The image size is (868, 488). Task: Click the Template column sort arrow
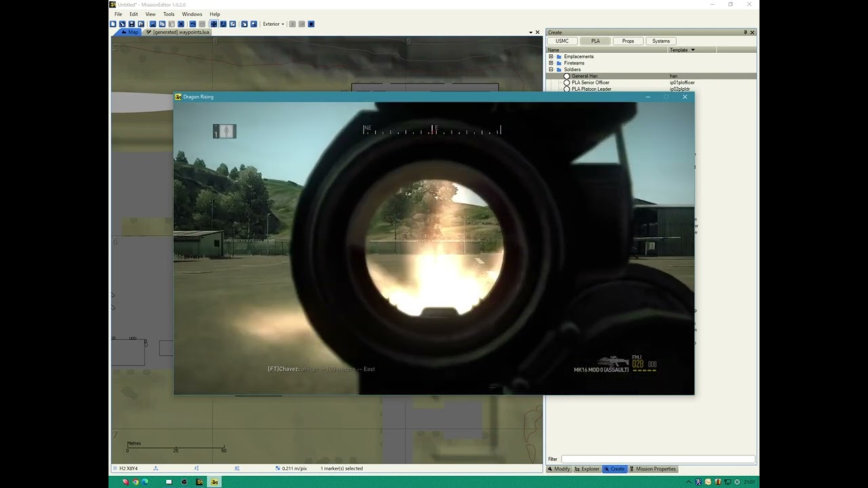[x=692, y=49]
